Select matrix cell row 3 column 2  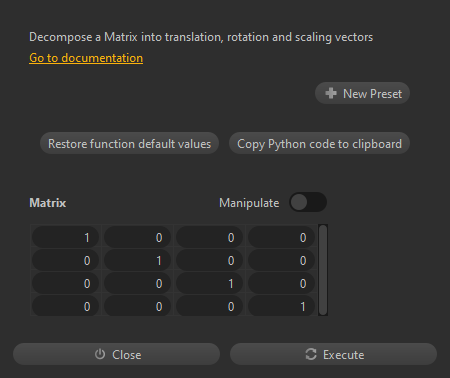click(x=138, y=283)
